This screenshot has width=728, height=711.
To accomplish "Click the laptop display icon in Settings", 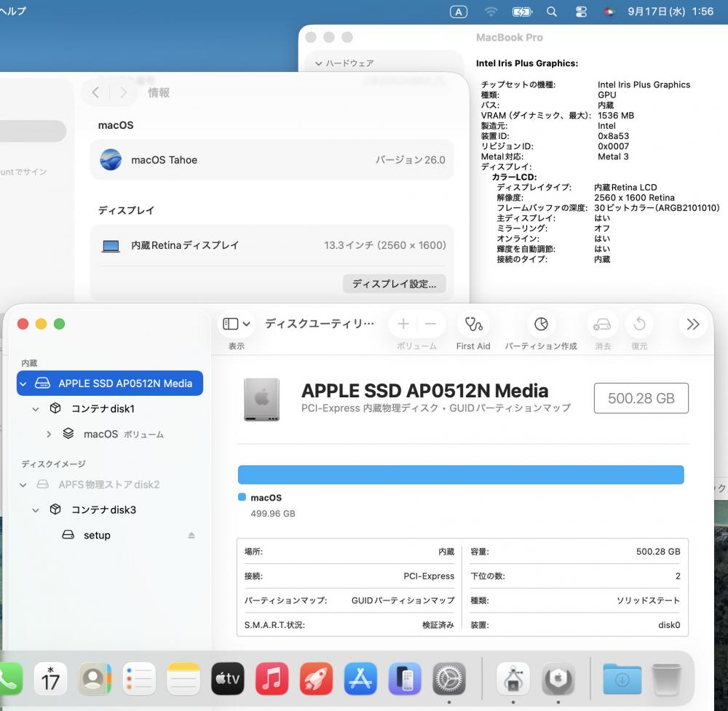I will point(111,245).
